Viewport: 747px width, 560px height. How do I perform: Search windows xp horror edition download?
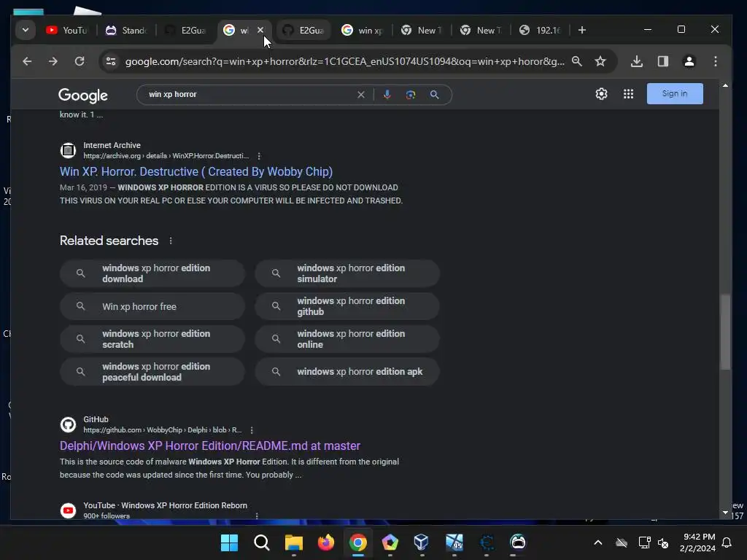pos(152,273)
